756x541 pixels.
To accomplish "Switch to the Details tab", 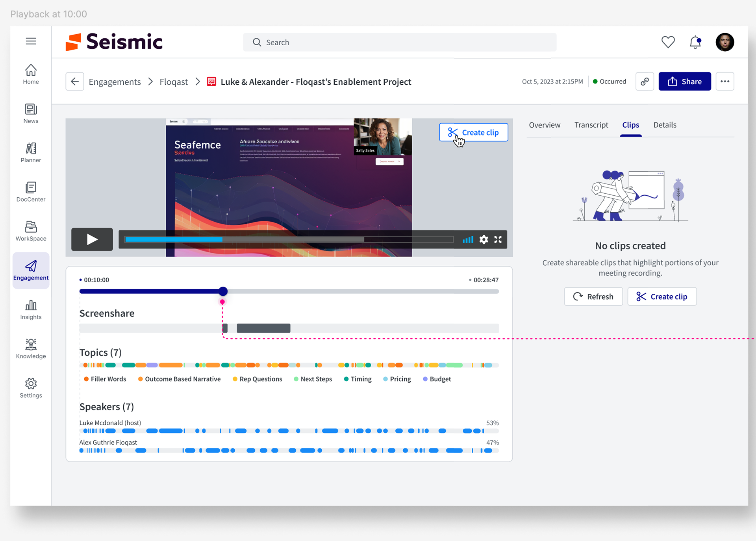I will click(665, 125).
